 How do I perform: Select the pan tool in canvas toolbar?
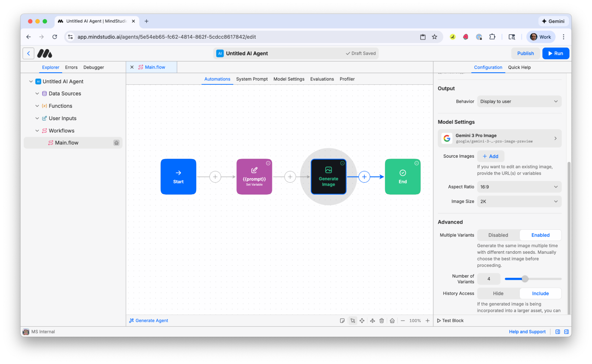coord(362,320)
